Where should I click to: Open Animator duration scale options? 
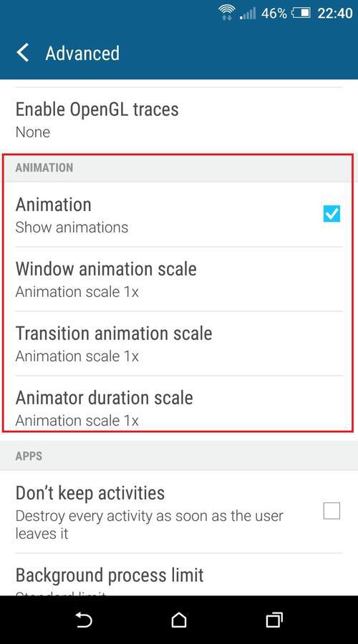click(179, 404)
